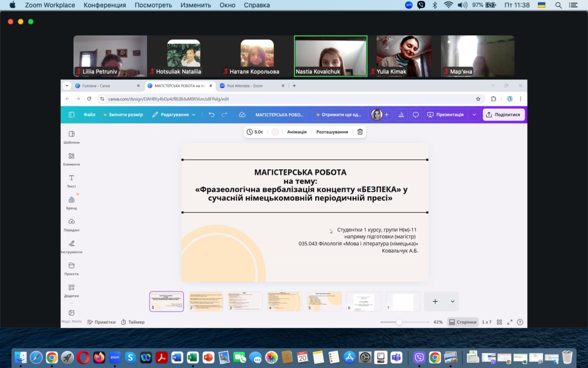
Task: Toggle the Сторінки pages strip view
Action: pyautogui.click(x=462, y=322)
